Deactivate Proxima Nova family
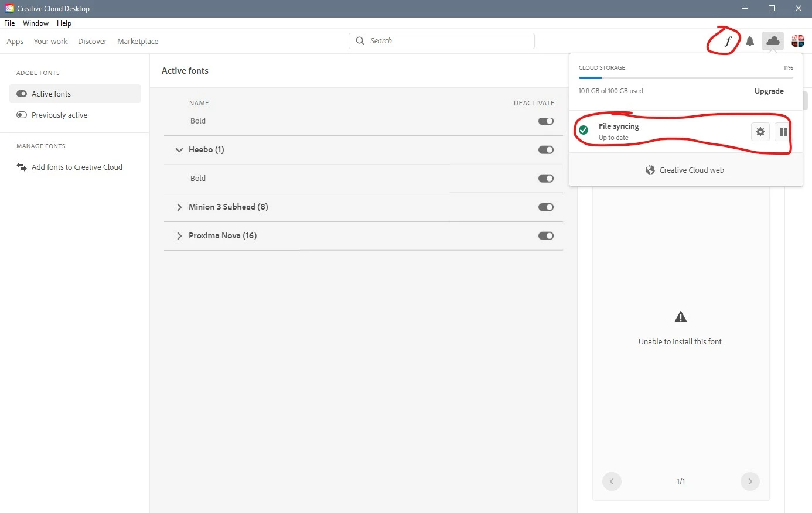The height and width of the screenshot is (513, 812). tap(546, 236)
